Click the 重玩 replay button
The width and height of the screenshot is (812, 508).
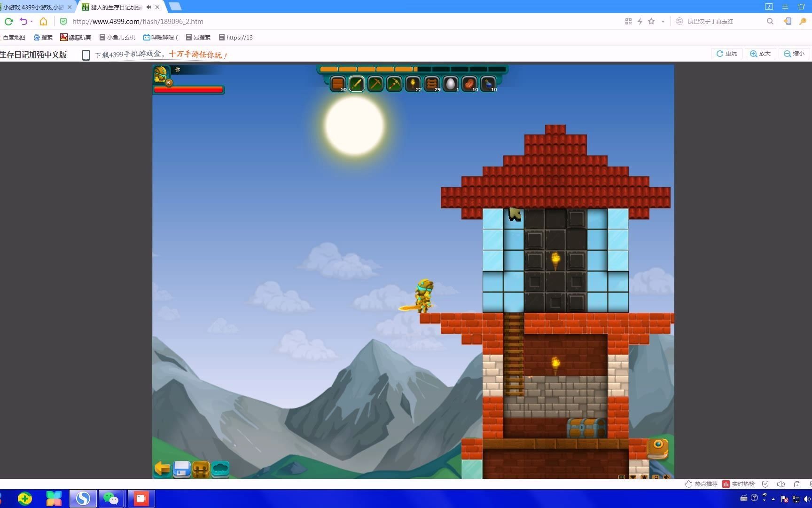[x=726, y=54]
